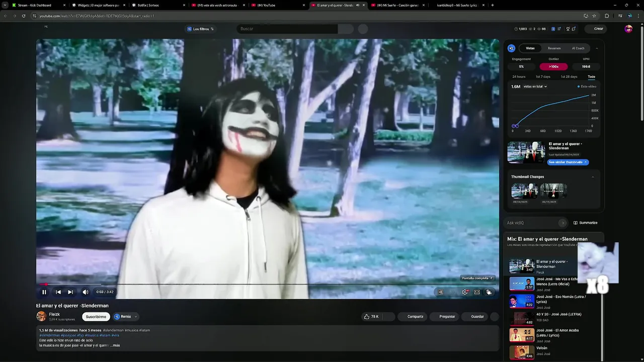Open Fleizk channel name link
Screen dimensions: 644x362
[54, 314]
